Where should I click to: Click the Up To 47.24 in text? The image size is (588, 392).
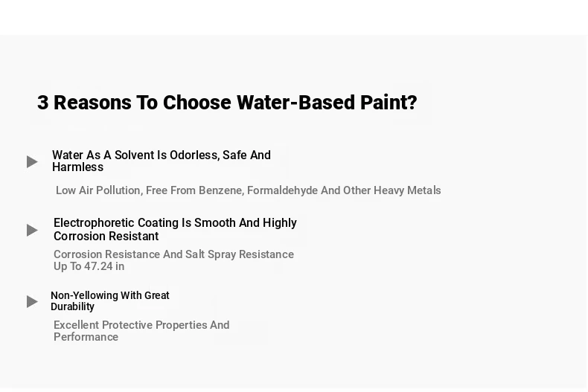[x=89, y=266]
